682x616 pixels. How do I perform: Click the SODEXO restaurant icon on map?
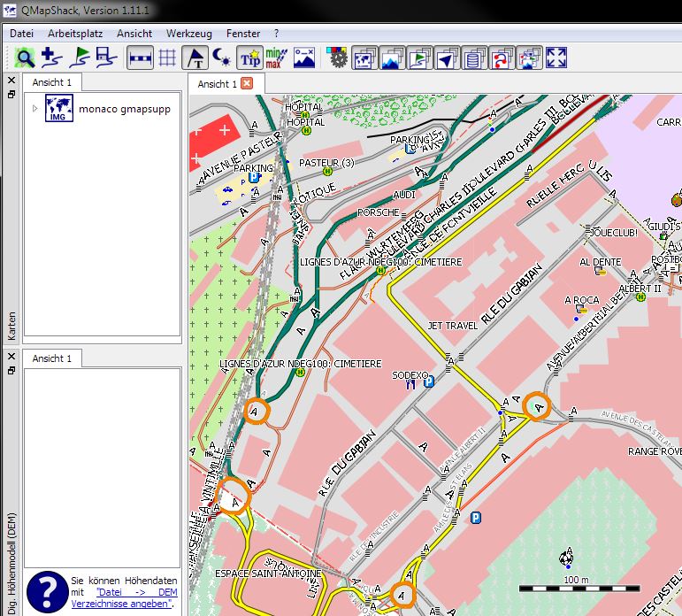[410, 384]
